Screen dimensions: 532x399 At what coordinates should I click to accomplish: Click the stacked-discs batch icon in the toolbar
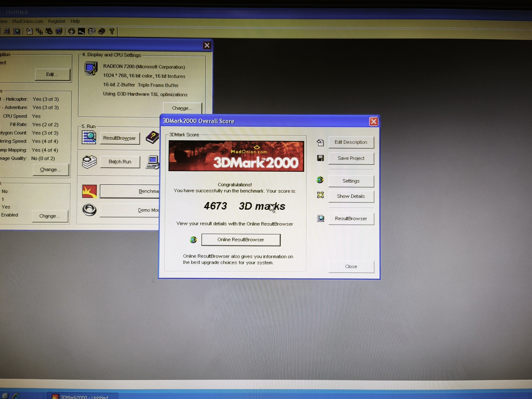coord(92,31)
